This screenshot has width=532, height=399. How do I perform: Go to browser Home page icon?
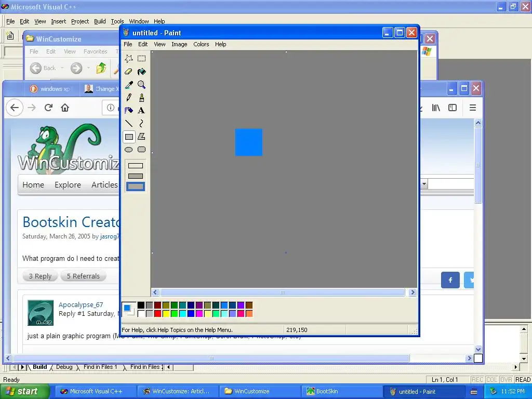tap(65, 108)
